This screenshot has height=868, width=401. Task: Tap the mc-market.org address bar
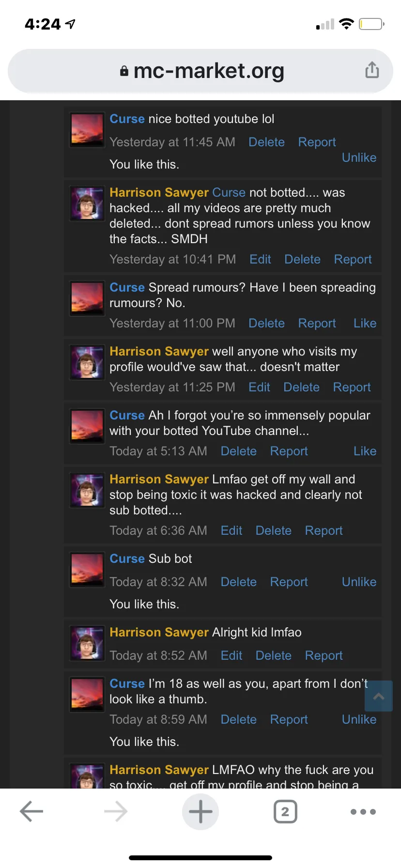coord(208,71)
